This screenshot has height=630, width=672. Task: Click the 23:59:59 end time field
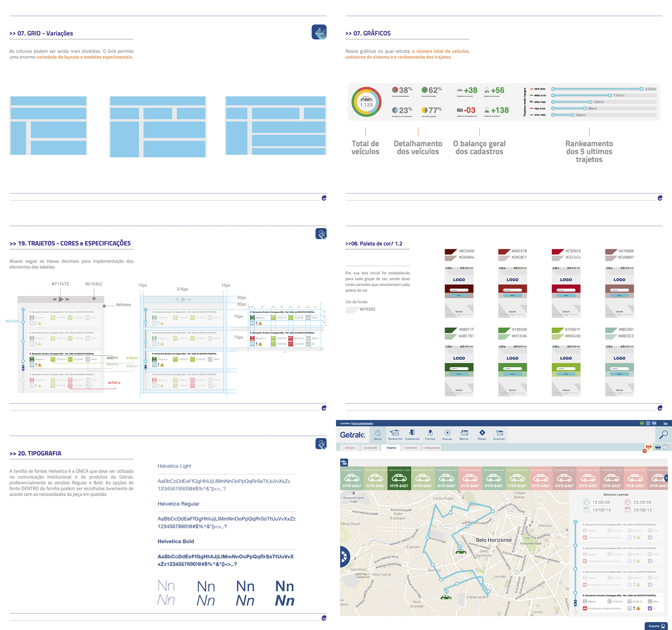pyautogui.click(x=642, y=502)
